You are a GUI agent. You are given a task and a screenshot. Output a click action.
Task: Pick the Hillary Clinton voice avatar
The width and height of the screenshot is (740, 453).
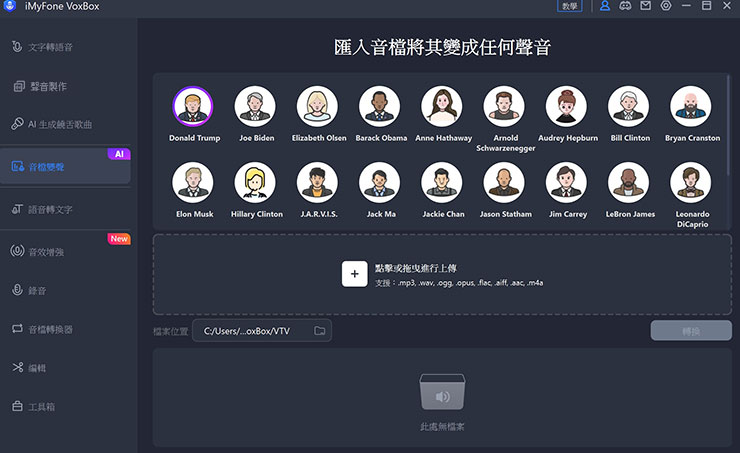click(x=255, y=182)
